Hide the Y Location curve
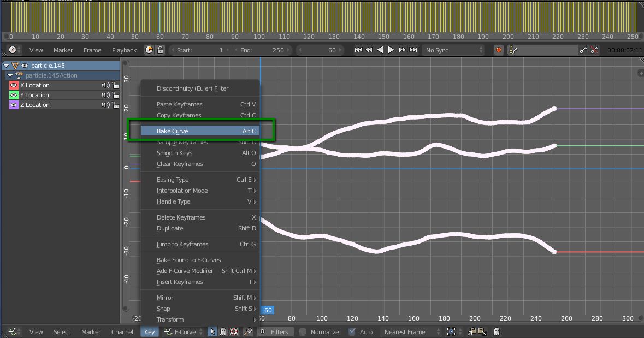644x338 pixels. point(14,95)
